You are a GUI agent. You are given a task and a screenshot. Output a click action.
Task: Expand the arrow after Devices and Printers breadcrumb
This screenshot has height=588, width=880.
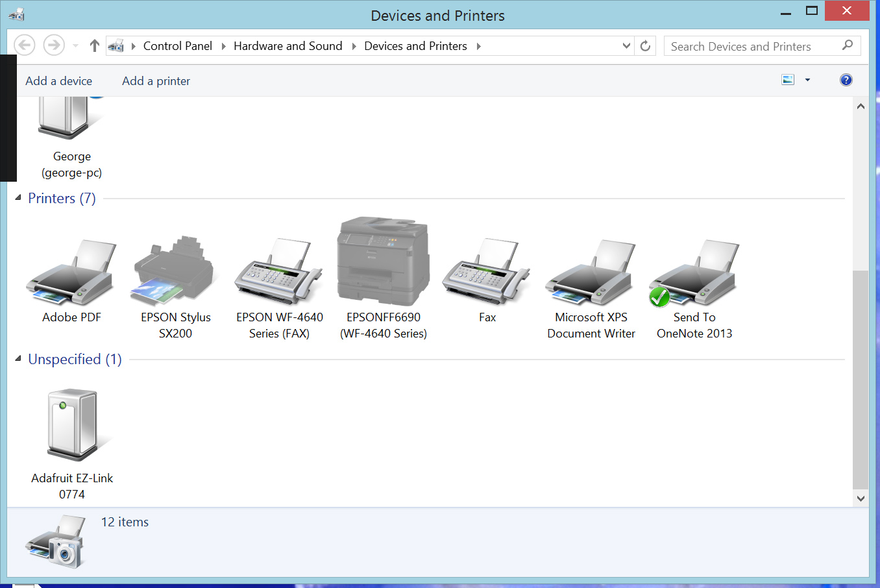[x=478, y=46]
